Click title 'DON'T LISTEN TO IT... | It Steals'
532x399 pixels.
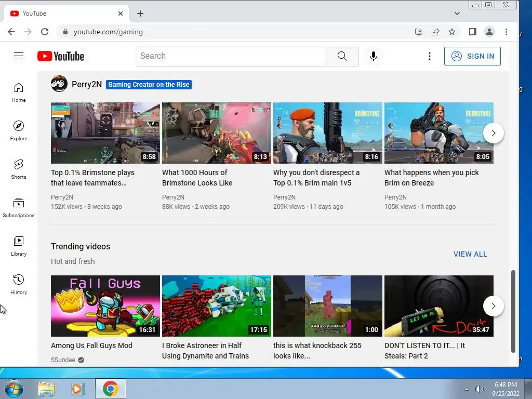[424, 351]
